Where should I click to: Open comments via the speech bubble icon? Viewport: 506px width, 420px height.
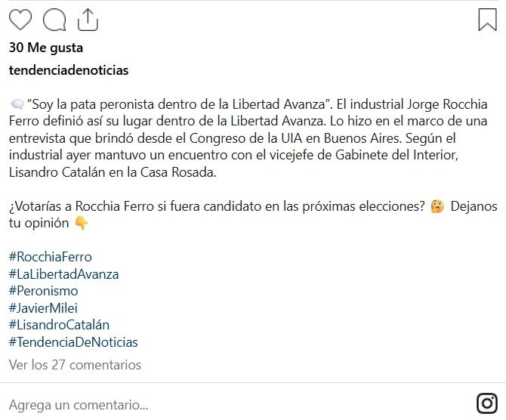pyautogui.click(x=54, y=19)
